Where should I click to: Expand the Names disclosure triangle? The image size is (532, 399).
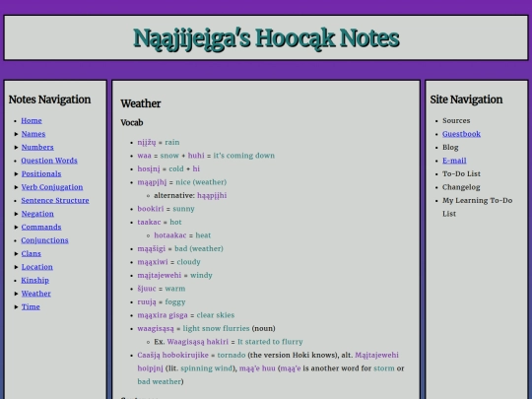coord(16,134)
